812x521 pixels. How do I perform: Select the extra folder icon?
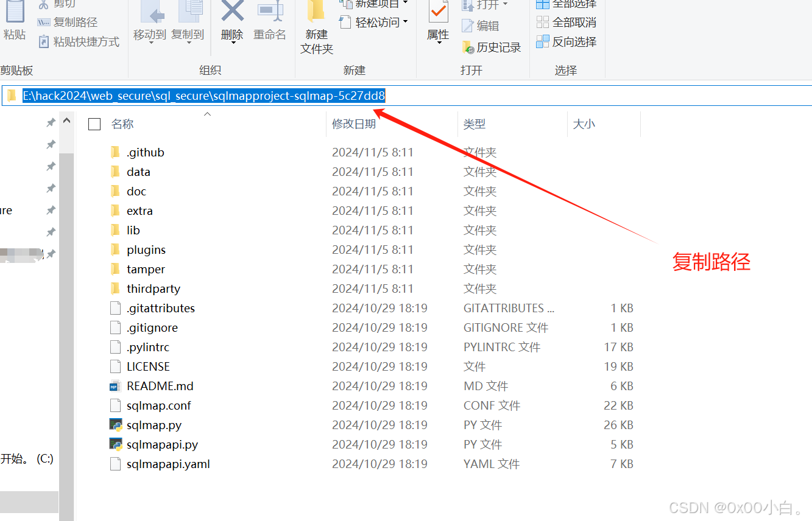point(115,211)
